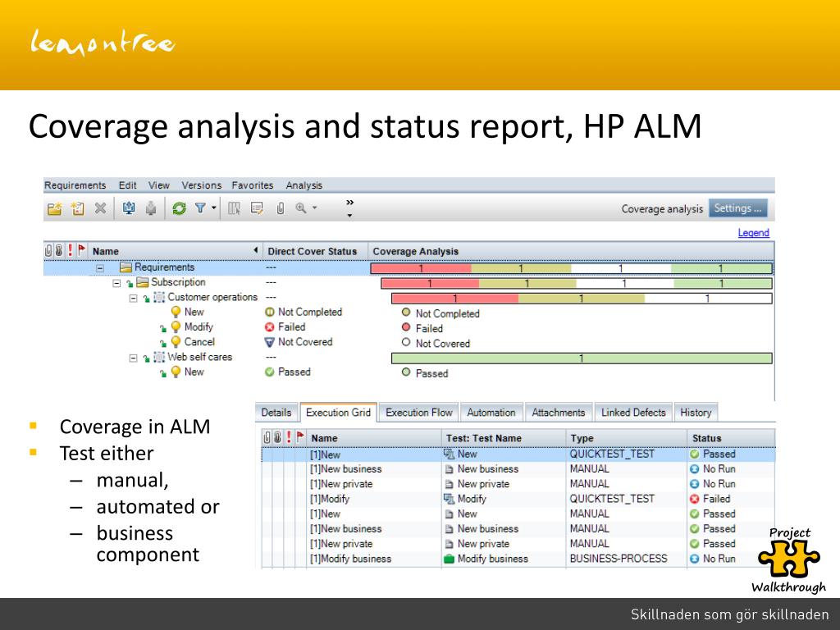Click the Coverage Analysis column header
The width and height of the screenshot is (840, 630).
[571, 251]
